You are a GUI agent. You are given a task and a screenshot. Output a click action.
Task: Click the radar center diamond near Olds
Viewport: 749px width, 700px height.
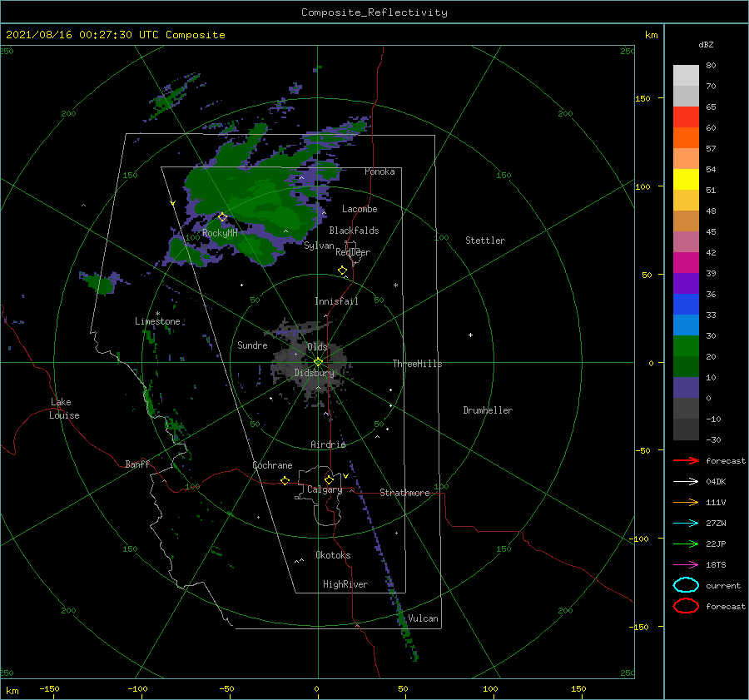pyautogui.click(x=318, y=362)
